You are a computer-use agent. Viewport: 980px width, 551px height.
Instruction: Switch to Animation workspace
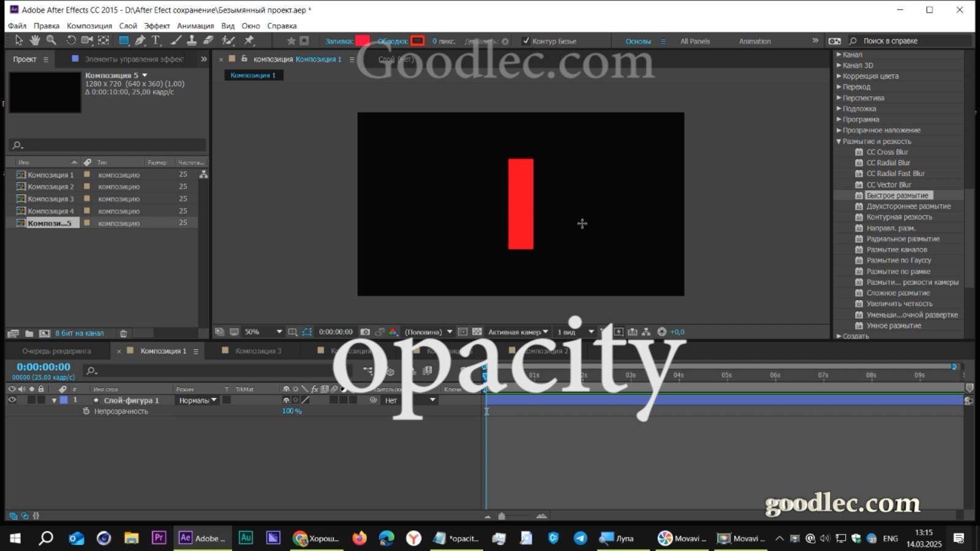click(x=755, y=41)
